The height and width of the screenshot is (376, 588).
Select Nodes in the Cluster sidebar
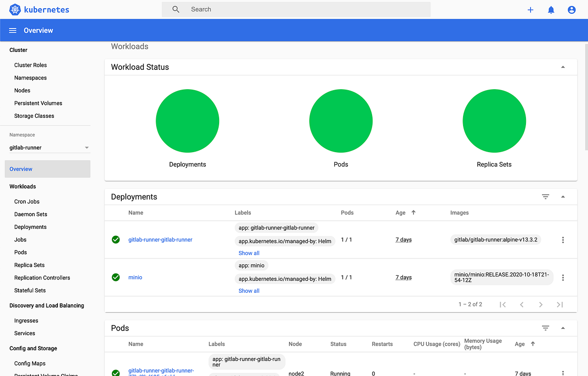coord(22,90)
